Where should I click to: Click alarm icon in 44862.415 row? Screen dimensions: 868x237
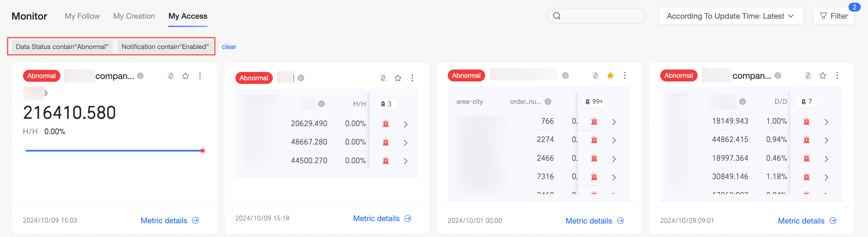pos(806,139)
